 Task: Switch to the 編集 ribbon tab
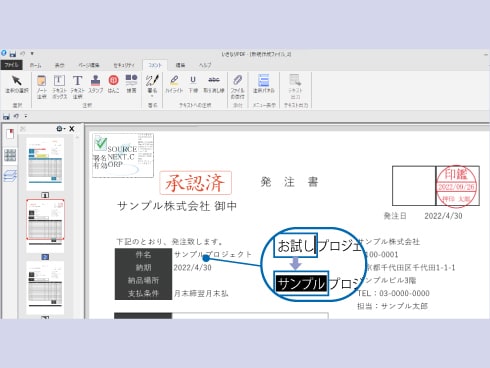(180, 65)
